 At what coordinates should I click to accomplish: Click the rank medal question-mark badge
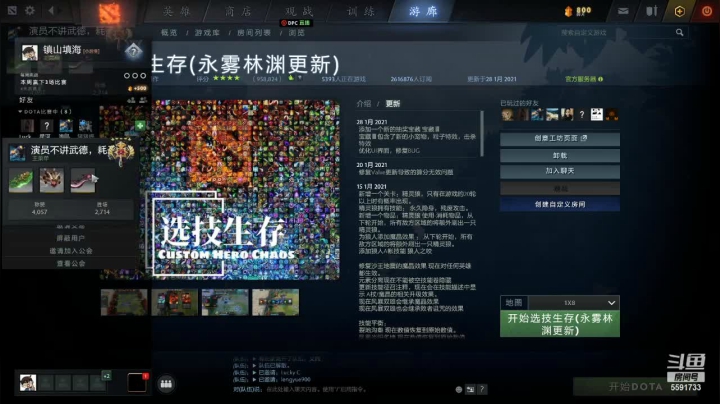(x=133, y=51)
